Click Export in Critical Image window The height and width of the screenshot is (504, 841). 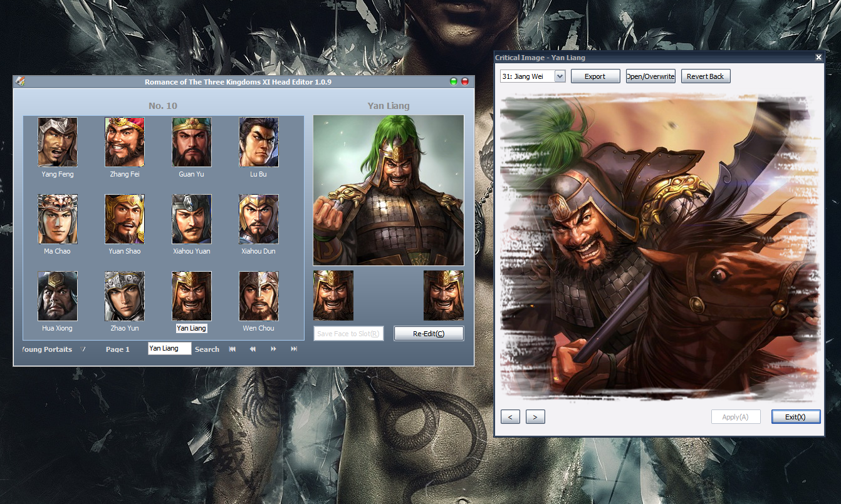click(x=595, y=76)
